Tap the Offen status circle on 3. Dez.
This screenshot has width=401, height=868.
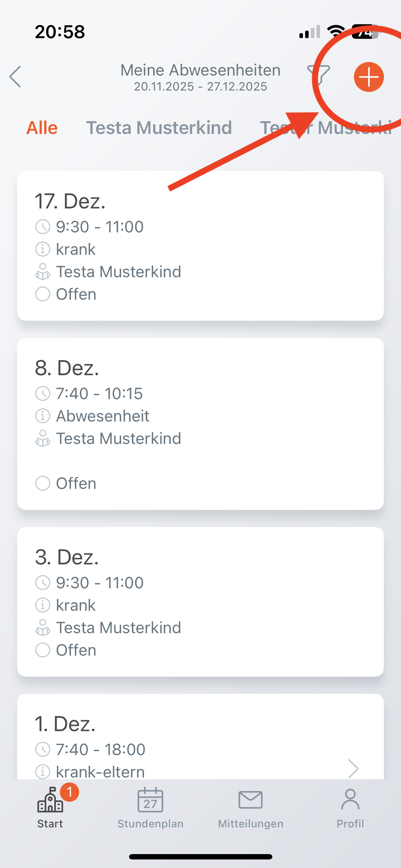(43, 650)
